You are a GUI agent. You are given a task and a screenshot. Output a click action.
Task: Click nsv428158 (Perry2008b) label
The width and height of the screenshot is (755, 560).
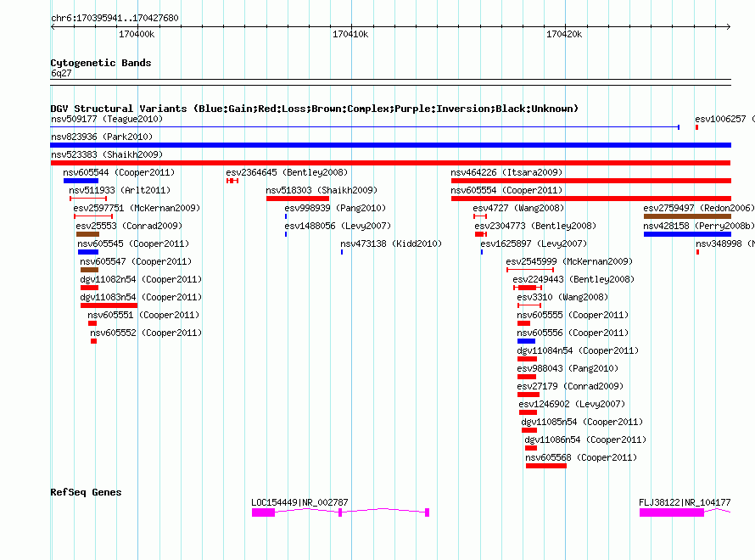[699, 226]
